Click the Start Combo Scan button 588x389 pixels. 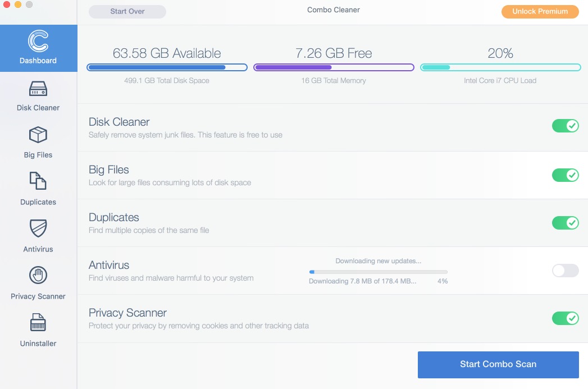click(x=498, y=364)
